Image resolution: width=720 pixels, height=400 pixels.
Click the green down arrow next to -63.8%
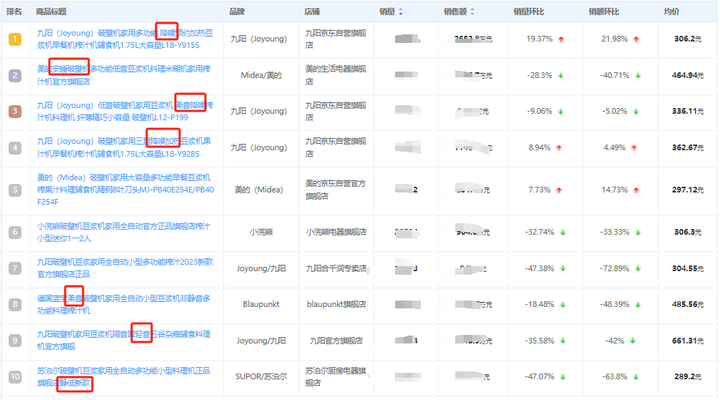point(636,377)
